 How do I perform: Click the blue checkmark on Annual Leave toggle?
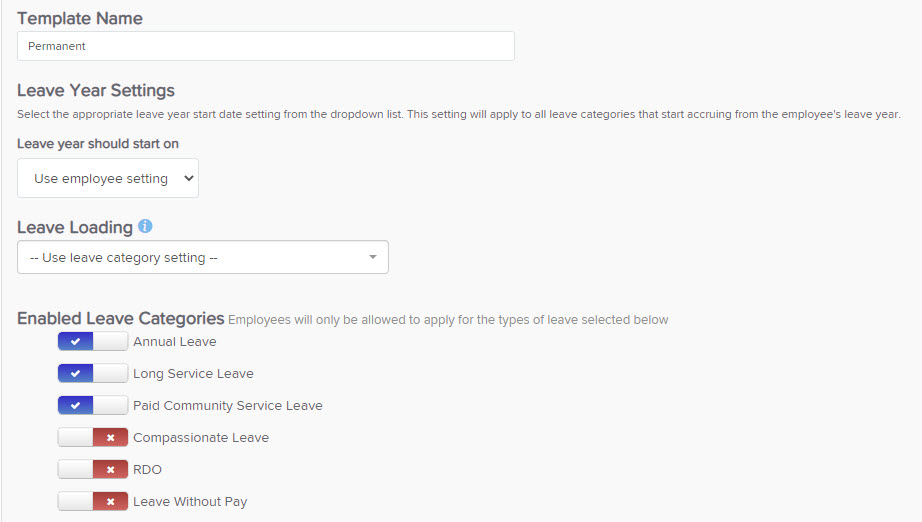[75, 342]
